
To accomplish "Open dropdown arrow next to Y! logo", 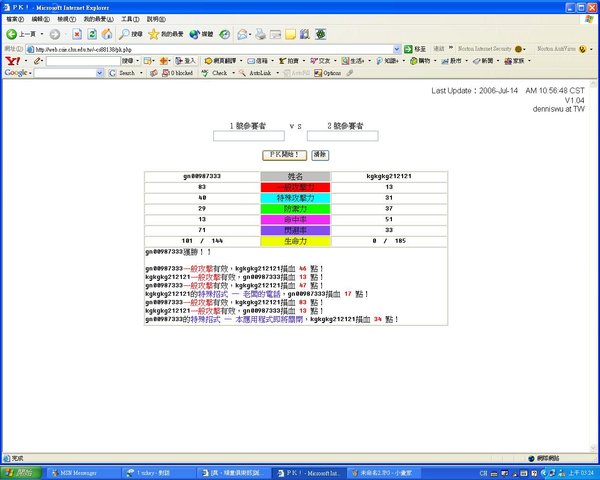I will (x=26, y=61).
